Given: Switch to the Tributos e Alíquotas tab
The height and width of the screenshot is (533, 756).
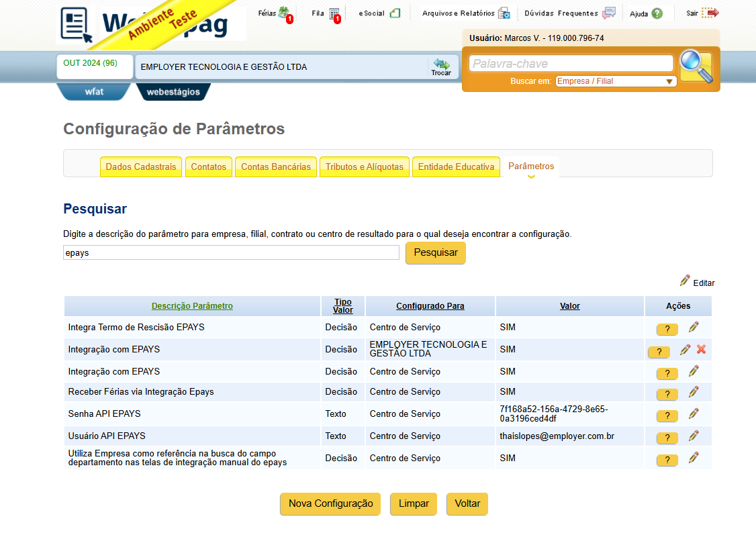Looking at the screenshot, I should click(364, 166).
